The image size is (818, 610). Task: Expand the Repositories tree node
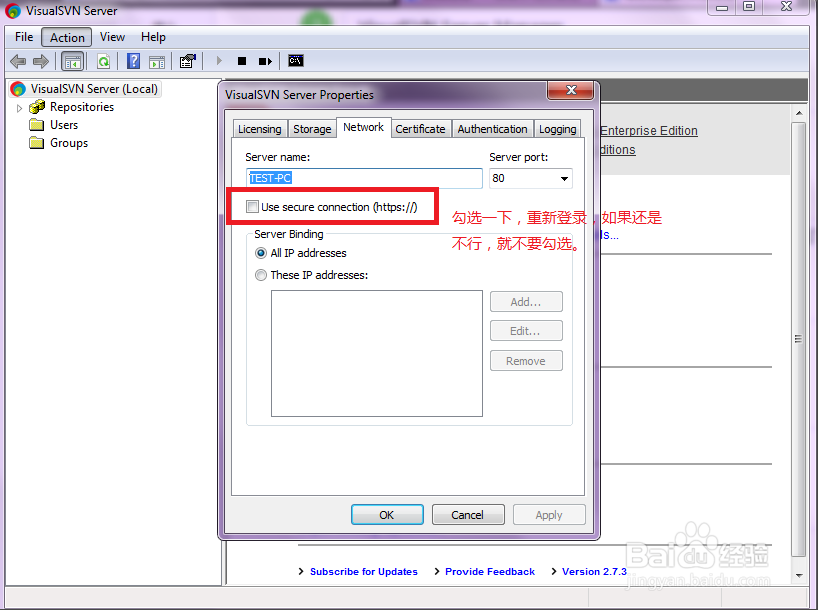pos(19,108)
